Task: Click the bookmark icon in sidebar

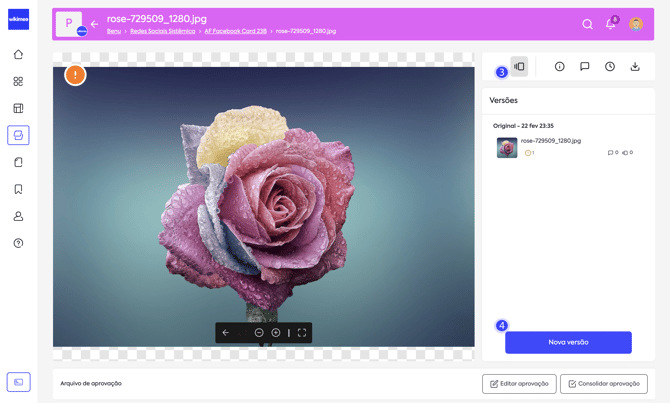Action: (x=18, y=189)
